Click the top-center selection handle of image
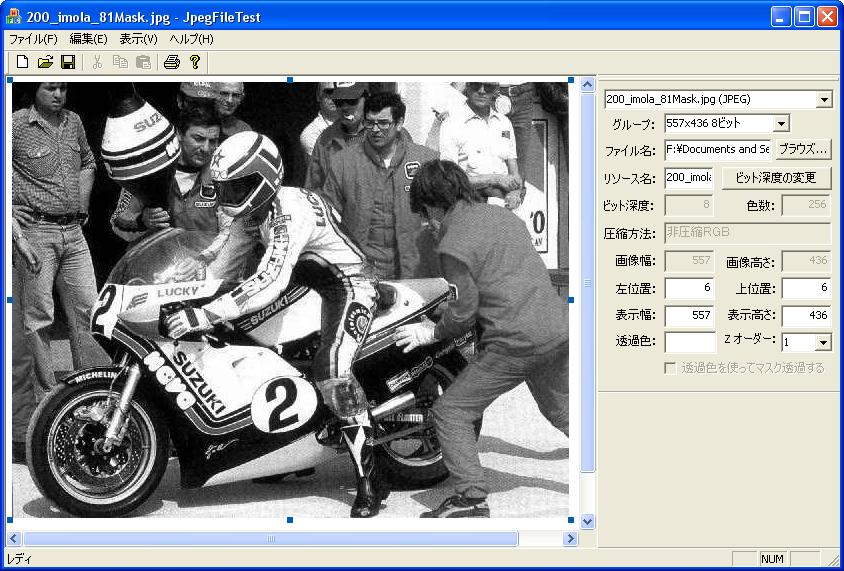The width and height of the screenshot is (844, 571). (x=290, y=80)
